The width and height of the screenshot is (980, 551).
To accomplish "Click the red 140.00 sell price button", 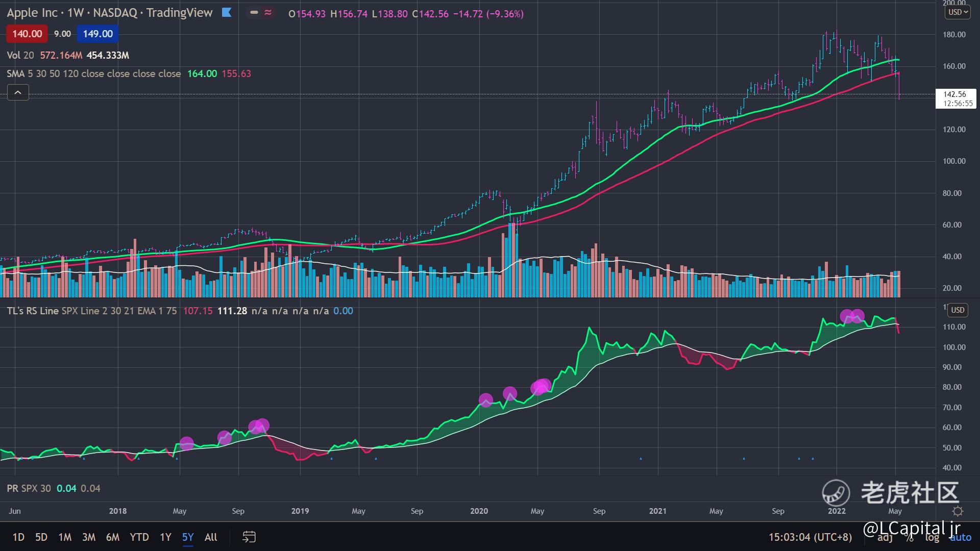I will (x=27, y=34).
